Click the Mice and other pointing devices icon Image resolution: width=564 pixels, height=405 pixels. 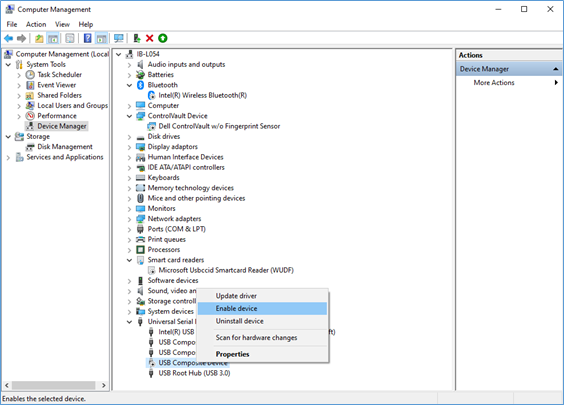140,198
